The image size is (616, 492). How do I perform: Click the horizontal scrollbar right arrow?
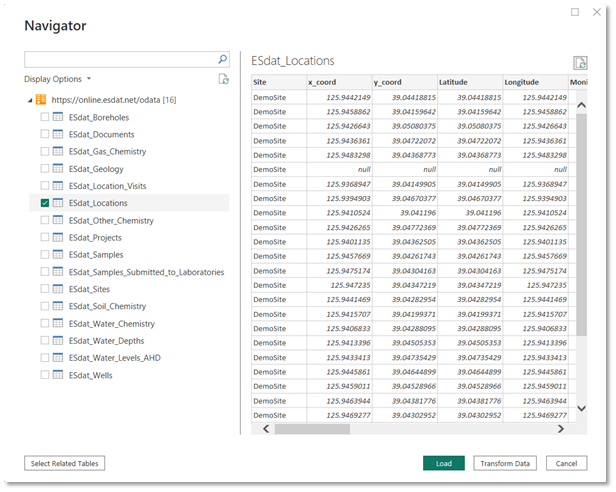point(560,429)
